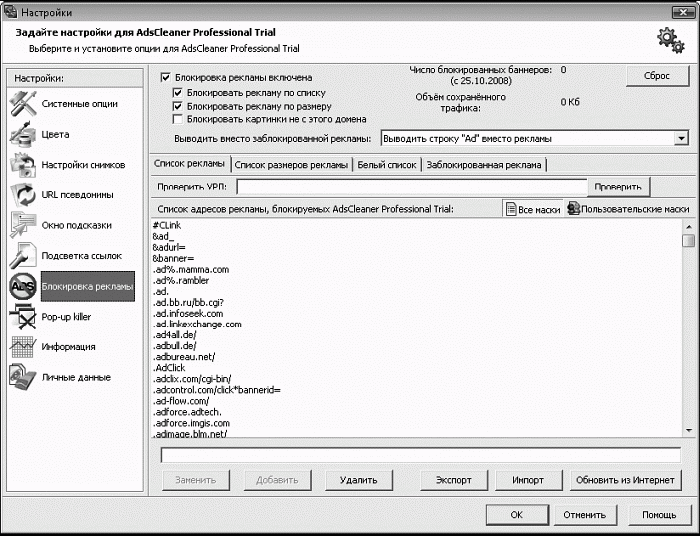The image size is (700, 536).
Task: Open the Pop-up killer icon
Action: coord(24,317)
